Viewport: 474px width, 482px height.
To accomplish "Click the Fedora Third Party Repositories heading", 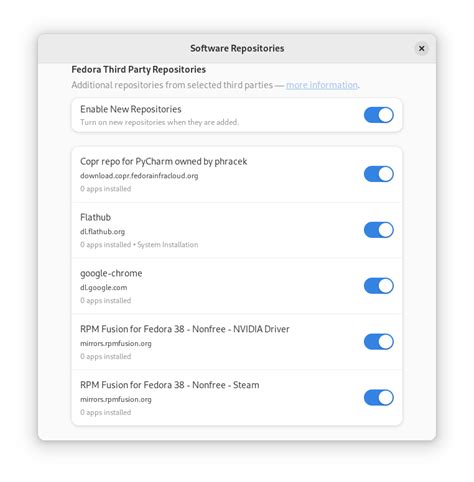I will 139,70.
